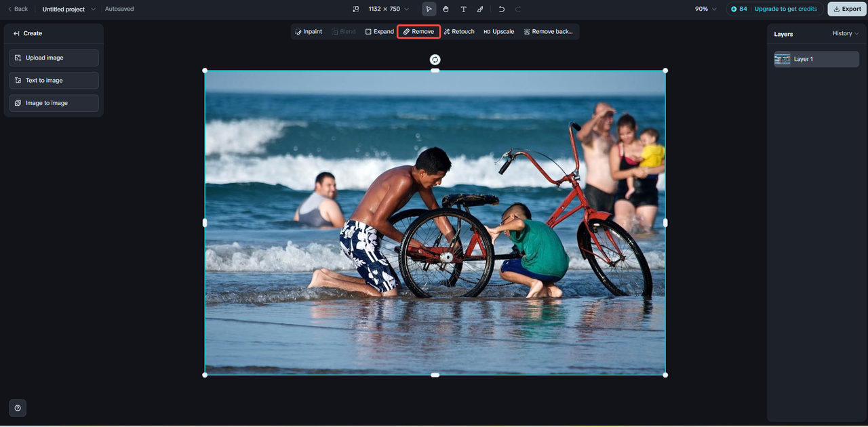This screenshot has width=868, height=427.
Task: Click the rotate handle above the image
Action: pos(435,60)
